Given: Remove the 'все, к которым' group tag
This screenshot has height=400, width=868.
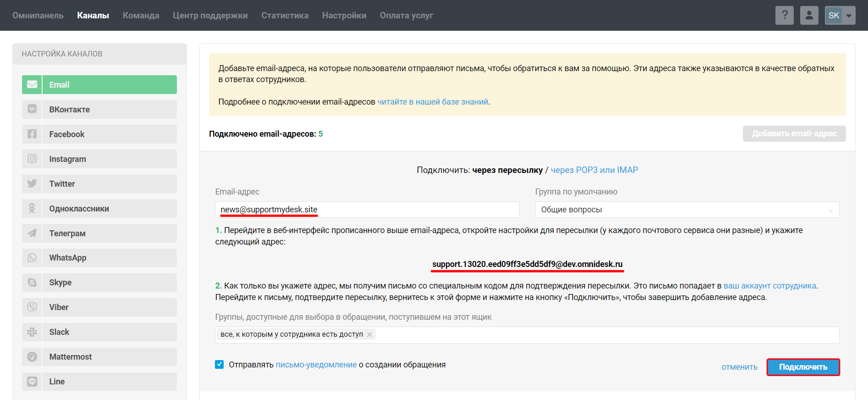Looking at the screenshot, I should [369, 335].
